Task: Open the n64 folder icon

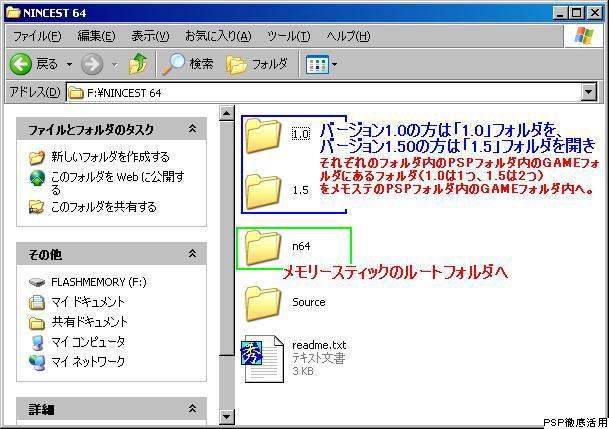Action: 263,247
